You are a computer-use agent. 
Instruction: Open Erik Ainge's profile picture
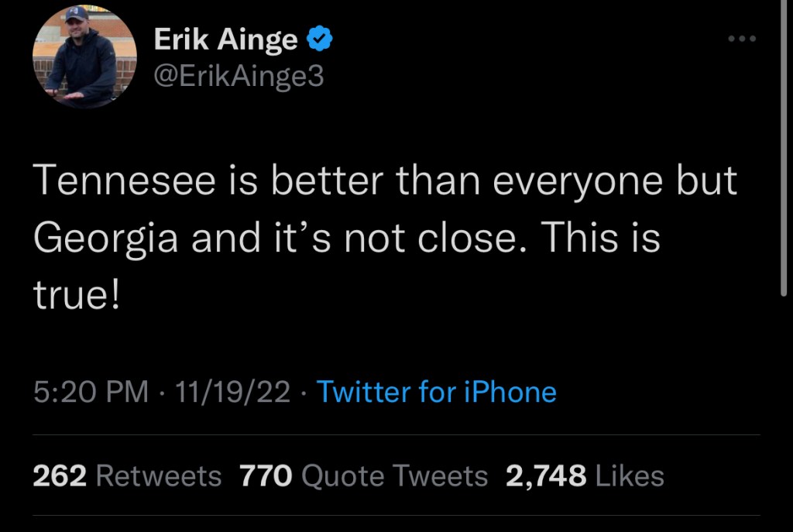(x=84, y=56)
